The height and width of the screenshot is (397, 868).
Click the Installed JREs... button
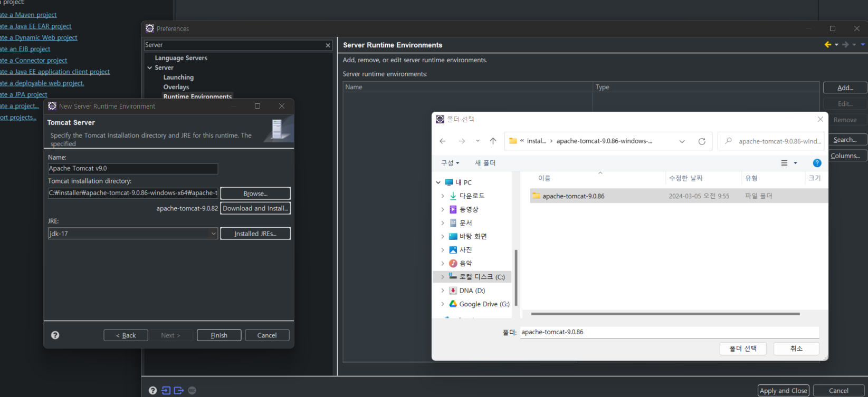pyautogui.click(x=255, y=234)
